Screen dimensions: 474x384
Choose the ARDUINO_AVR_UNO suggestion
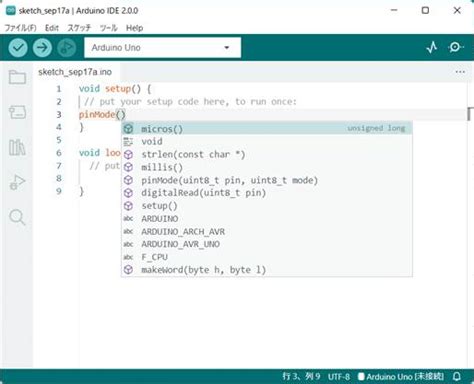(267, 244)
